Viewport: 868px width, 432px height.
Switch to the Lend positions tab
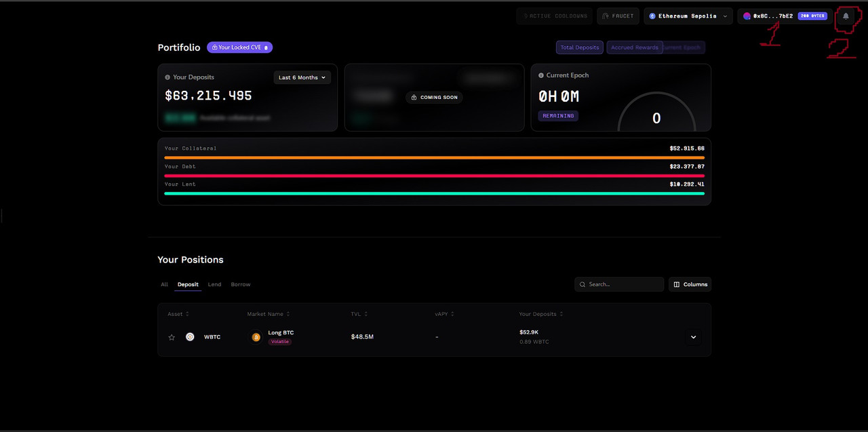click(214, 284)
